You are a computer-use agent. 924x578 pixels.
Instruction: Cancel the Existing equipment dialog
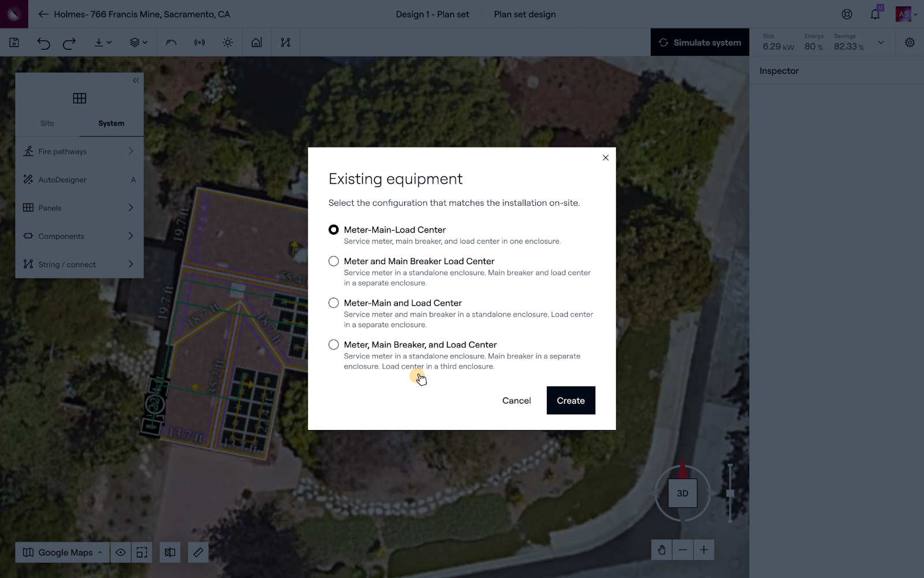[x=516, y=401]
